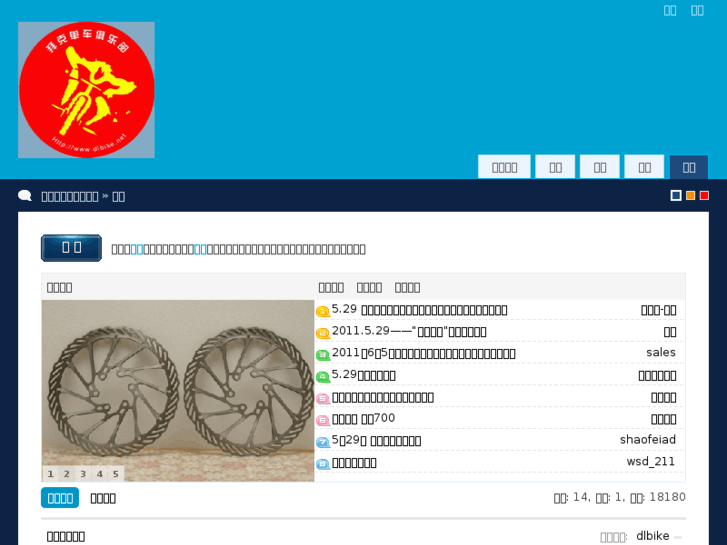The height and width of the screenshot is (545, 727).
Task: Show slideshow image number 4
Action: 100,474
